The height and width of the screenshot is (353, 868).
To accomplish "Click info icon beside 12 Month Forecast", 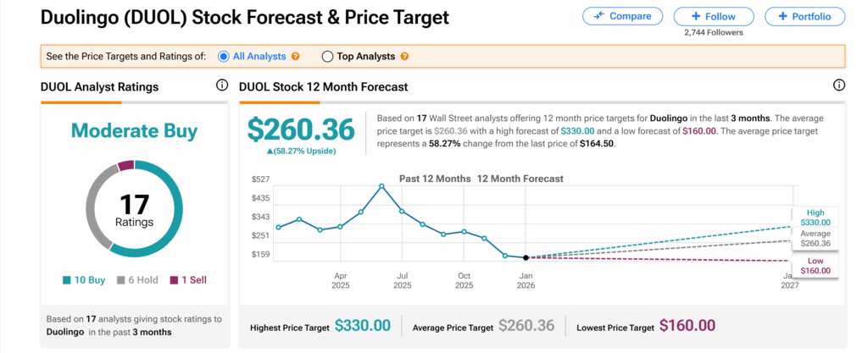I will 839,85.
